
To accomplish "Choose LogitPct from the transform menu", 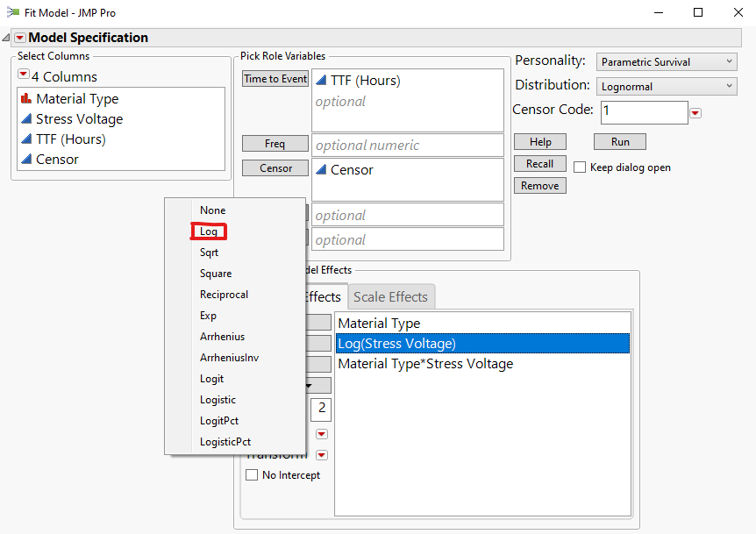I will (x=219, y=421).
